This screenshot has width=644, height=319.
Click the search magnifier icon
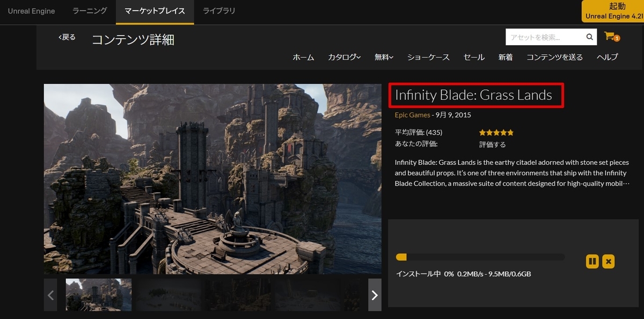(x=590, y=37)
